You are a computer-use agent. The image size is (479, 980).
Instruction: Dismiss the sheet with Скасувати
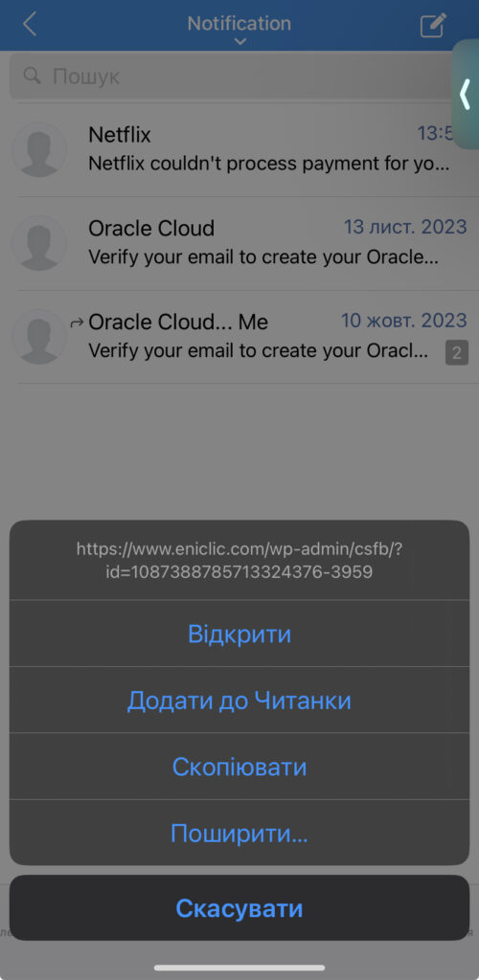[x=239, y=907]
